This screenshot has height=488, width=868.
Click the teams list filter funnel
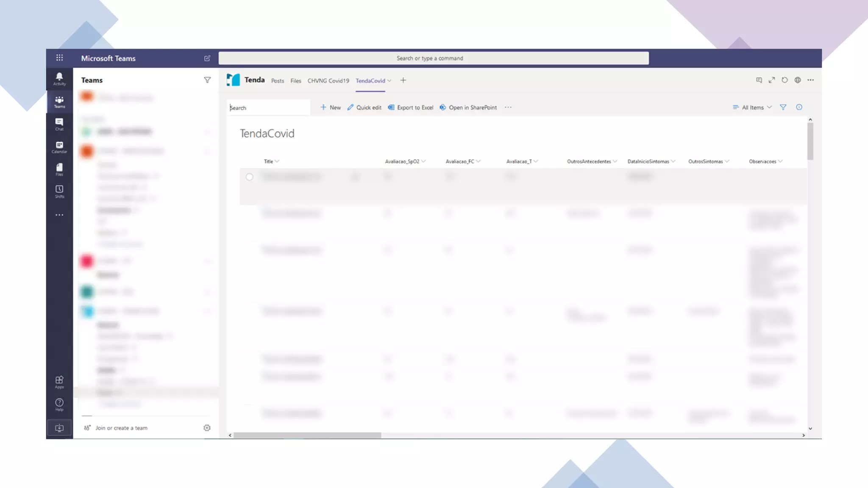tap(207, 80)
